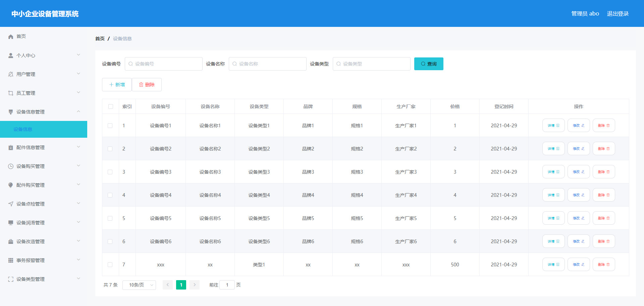The image size is (644, 306).
Task: Click the pencil icon in 设备编号5 row's 修改 button
Action: click(x=583, y=218)
